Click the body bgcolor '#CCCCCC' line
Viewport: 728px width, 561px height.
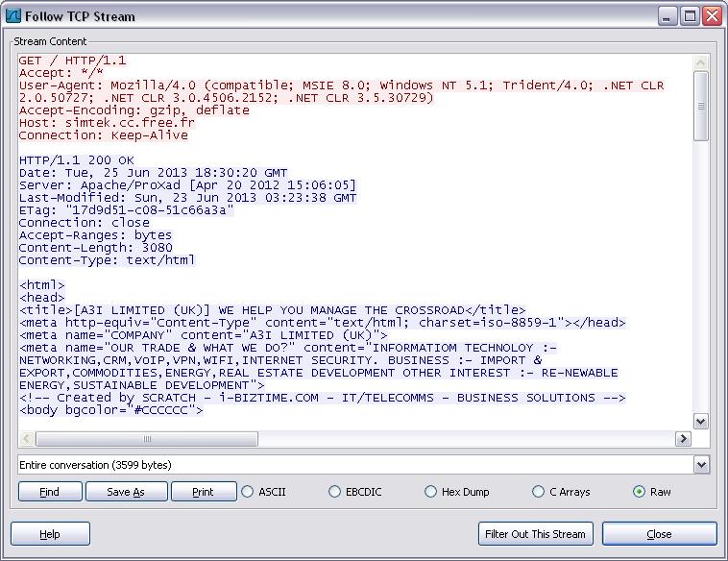(x=111, y=410)
